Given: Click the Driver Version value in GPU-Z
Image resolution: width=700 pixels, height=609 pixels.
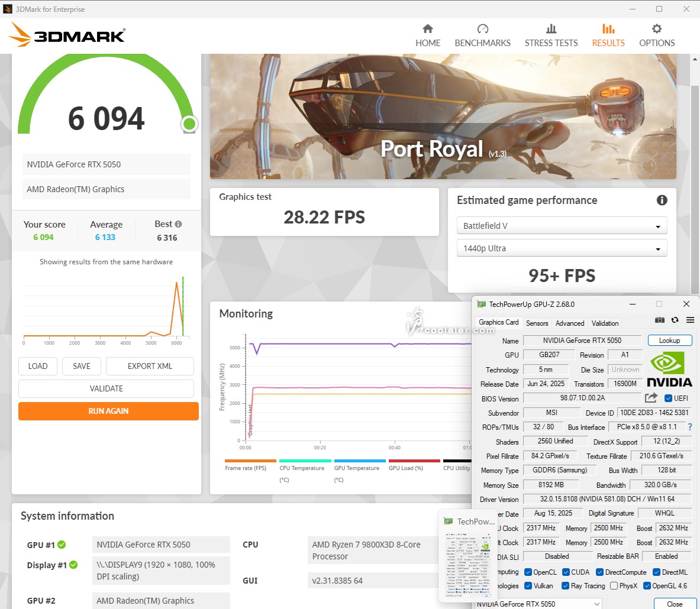Looking at the screenshot, I should coord(607,499).
